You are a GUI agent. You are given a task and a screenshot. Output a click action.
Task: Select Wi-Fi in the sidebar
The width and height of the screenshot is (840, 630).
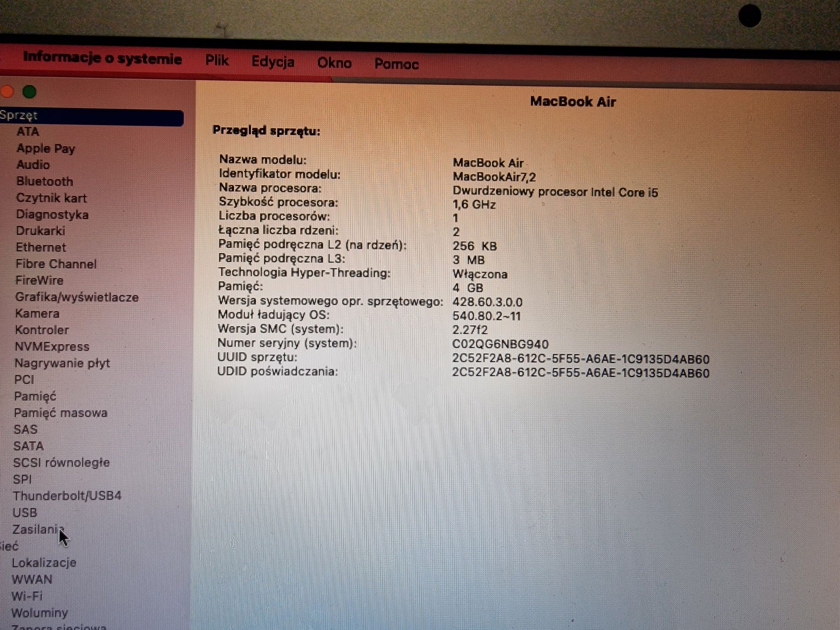click(27, 596)
